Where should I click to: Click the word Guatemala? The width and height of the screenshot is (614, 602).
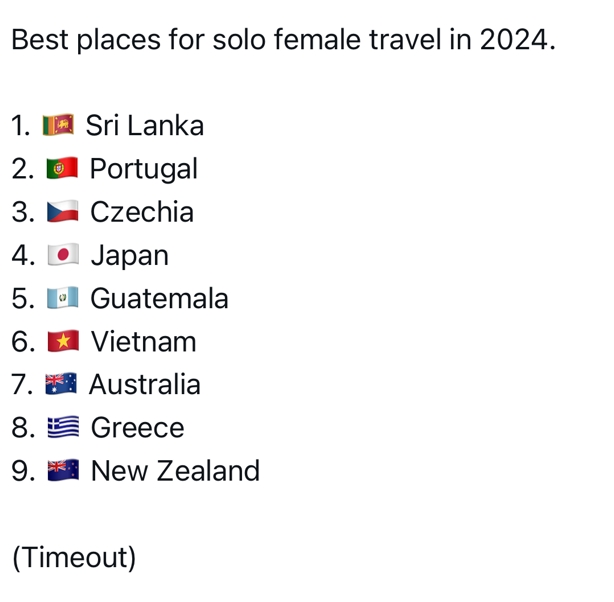[x=159, y=298]
